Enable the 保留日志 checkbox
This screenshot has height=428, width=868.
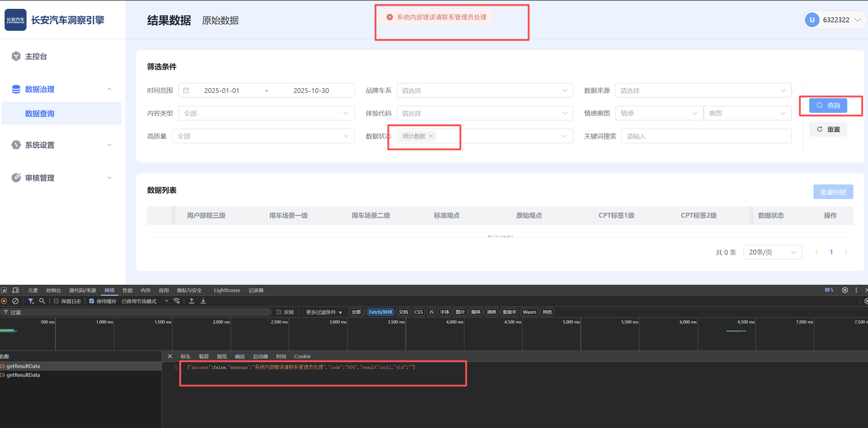tap(56, 301)
